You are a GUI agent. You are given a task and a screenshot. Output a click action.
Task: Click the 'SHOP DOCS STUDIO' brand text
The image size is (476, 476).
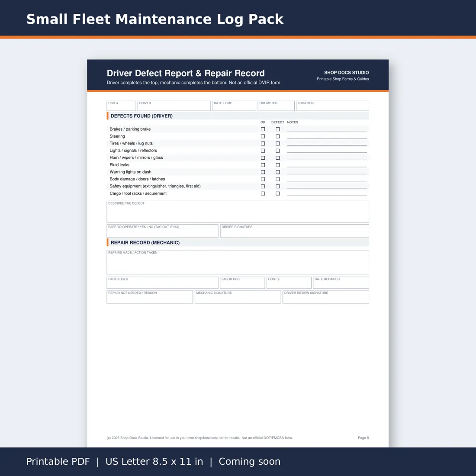point(346,73)
